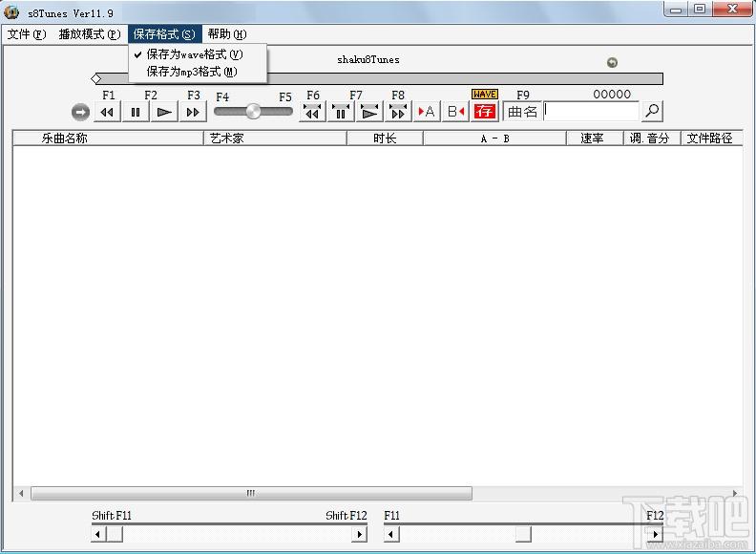
Task: Open the 帮助(H) menu
Action: [227, 34]
